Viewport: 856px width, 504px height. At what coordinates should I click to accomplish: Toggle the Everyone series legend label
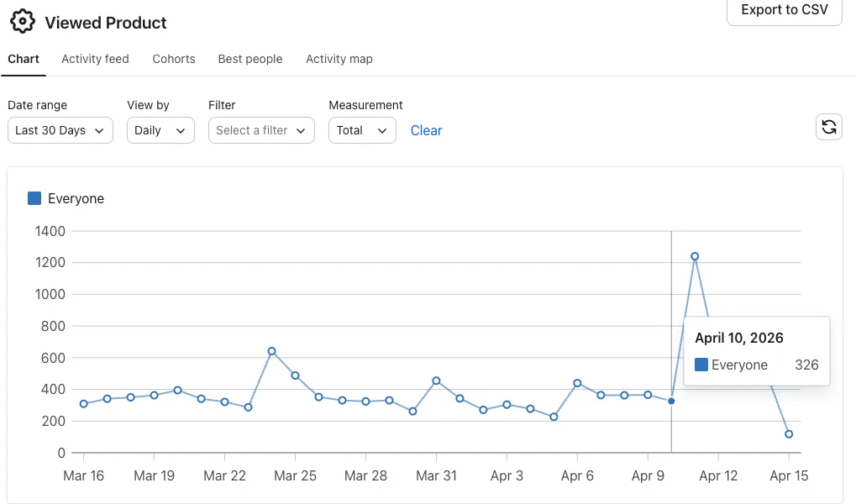tap(76, 198)
